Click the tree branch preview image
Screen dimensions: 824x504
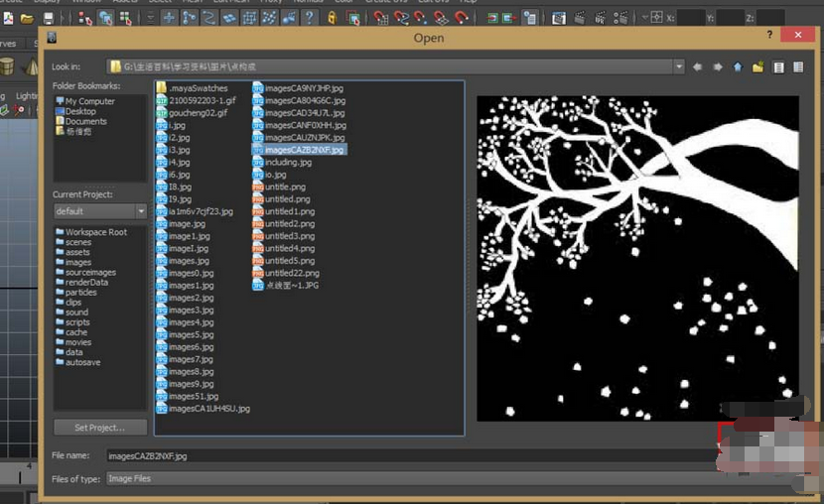pyautogui.click(x=637, y=258)
